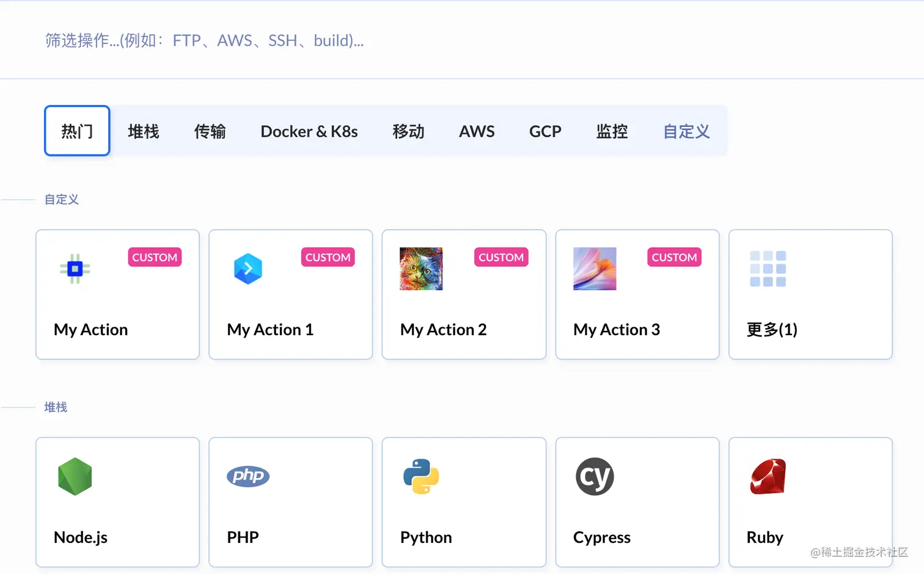Click the CUSTOM badge on My Action 2
Image resolution: width=924 pixels, height=574 pixels.
[x=501, y=257]
